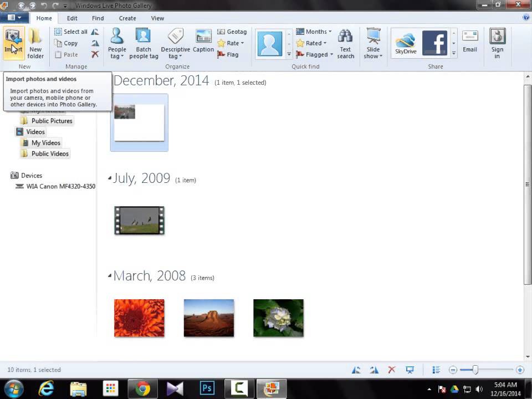Screen dimensions: 532x399
Task: Flag the selected photo
Action: point(228,54)
